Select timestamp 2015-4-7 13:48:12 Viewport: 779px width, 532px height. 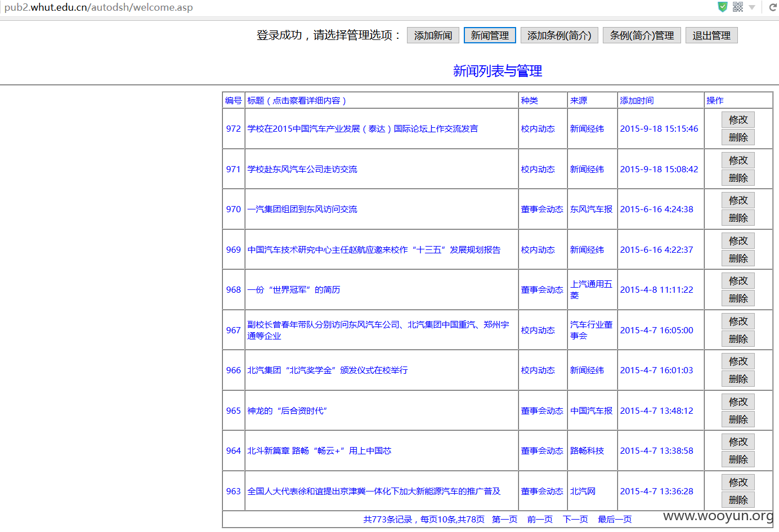(x=657, y=411)
